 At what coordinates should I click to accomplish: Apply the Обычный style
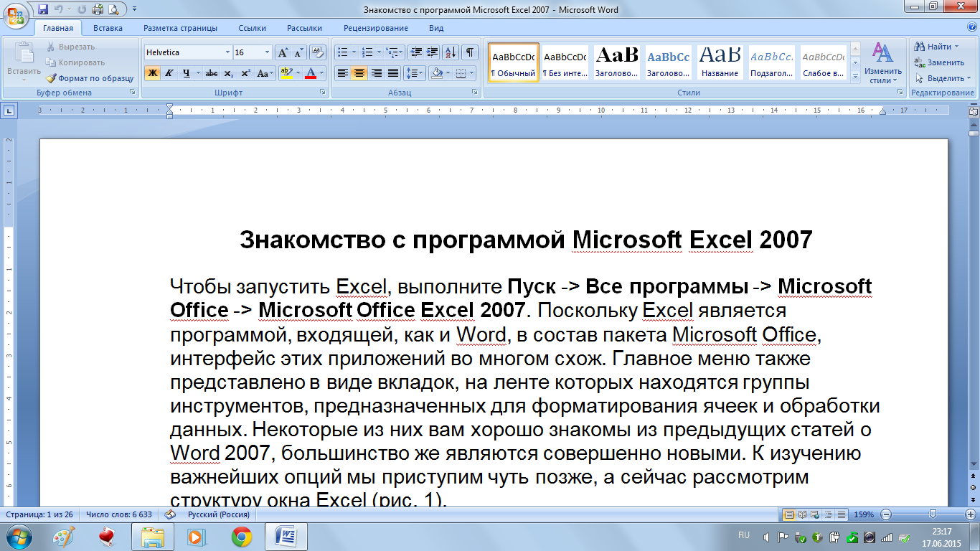pos(513,62)
